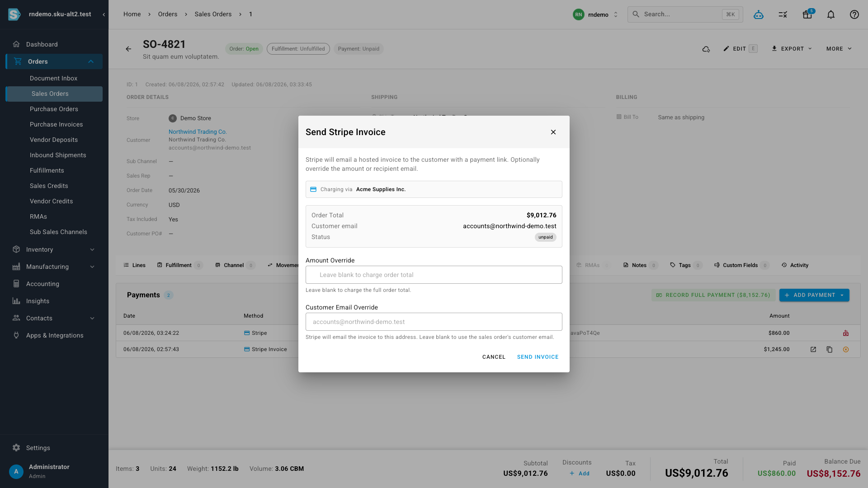Open Dashboard from the sidebar
Image resolution: width=868 pixels, height=488 pixels.
point(54,44)
